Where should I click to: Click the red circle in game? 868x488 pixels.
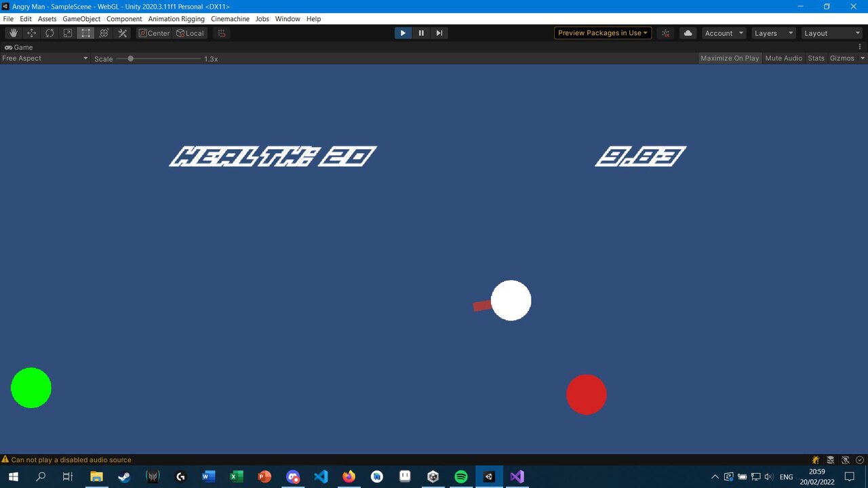(x=587, y=394)
